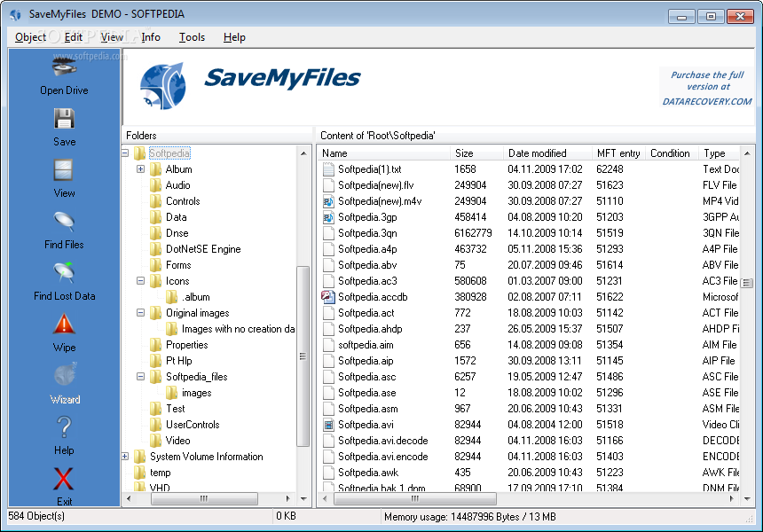Screen dimensions: 763x532
Task: Open the Info menu
Action: (x=151, y=37)
